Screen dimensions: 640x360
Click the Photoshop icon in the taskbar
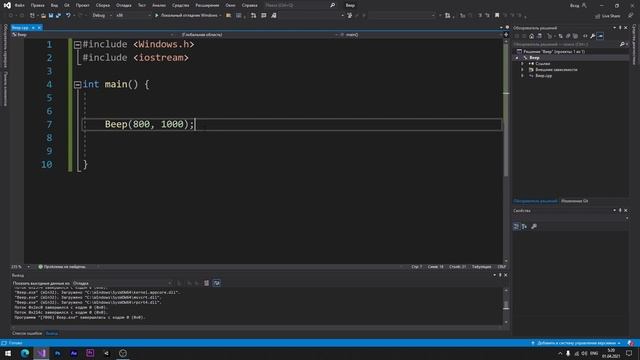tap(58, 353)
